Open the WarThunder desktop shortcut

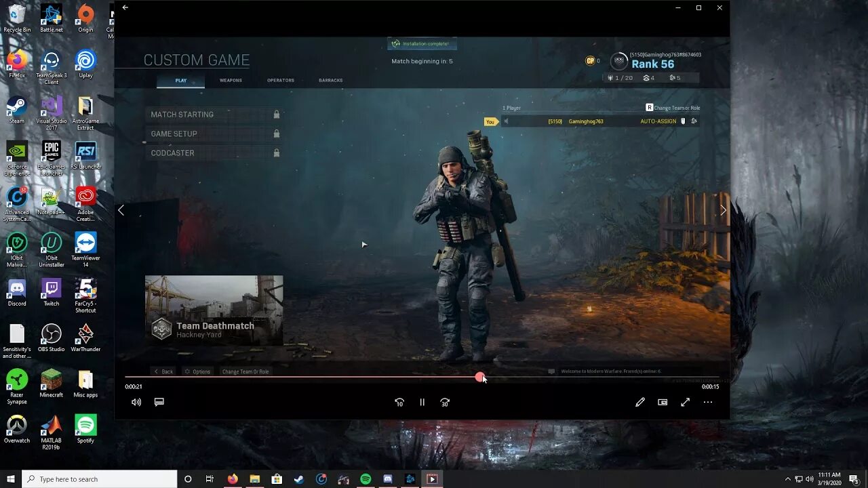(85, 338)
